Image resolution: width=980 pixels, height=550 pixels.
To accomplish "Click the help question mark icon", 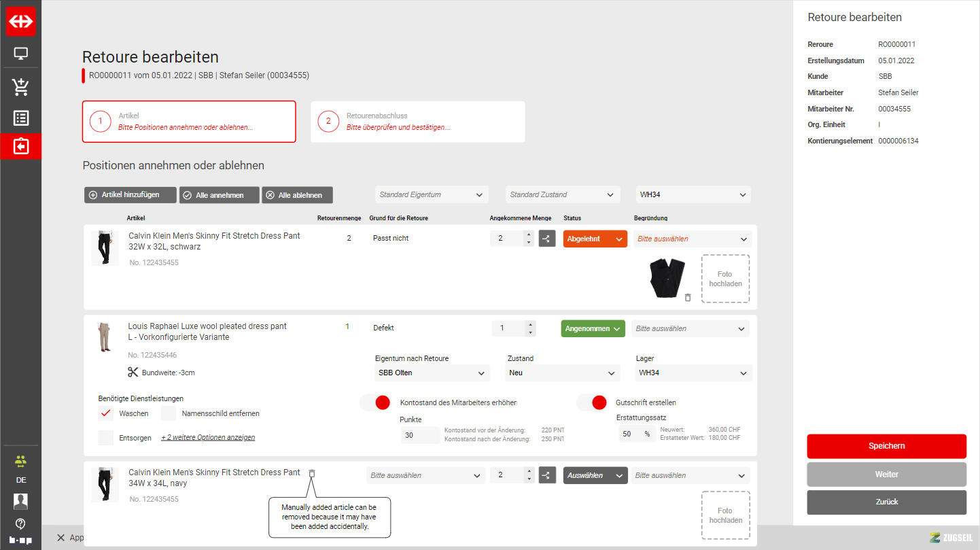I will point(21,523).
